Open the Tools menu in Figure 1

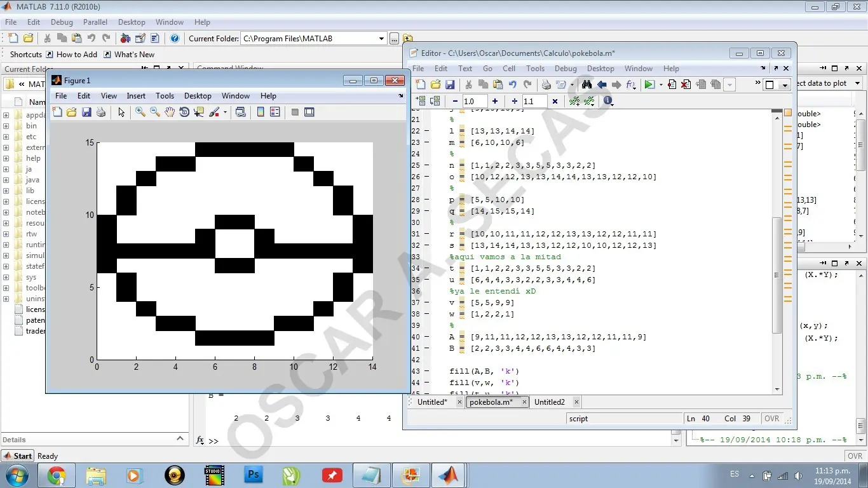pos(165,96)
